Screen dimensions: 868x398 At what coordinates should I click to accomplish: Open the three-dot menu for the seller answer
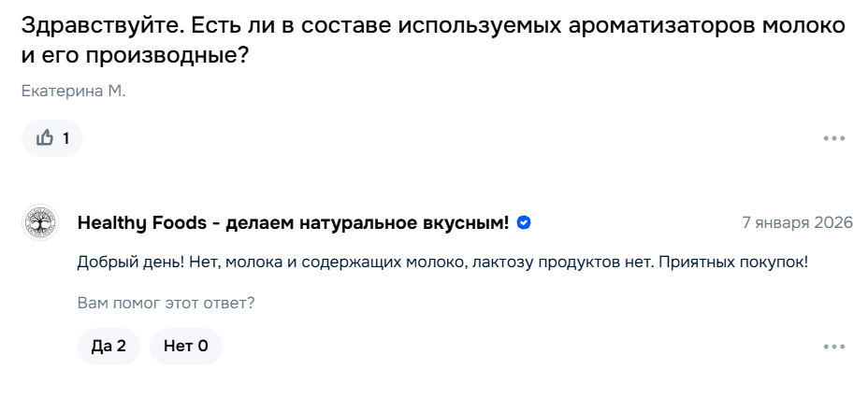point(833,347)
